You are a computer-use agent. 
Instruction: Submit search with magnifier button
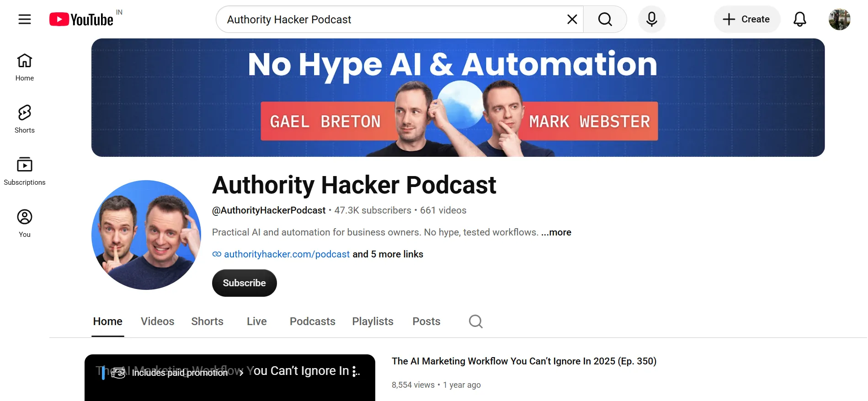[x=605, y=19]
